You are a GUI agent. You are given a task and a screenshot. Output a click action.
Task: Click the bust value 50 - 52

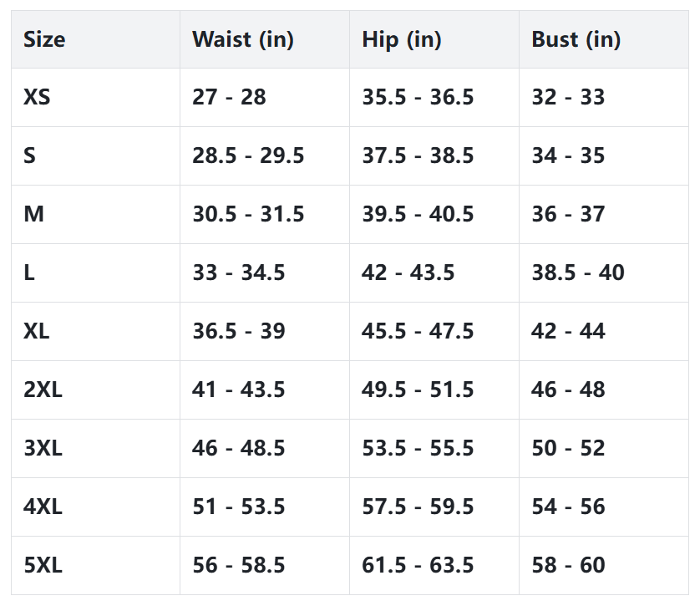568,449
